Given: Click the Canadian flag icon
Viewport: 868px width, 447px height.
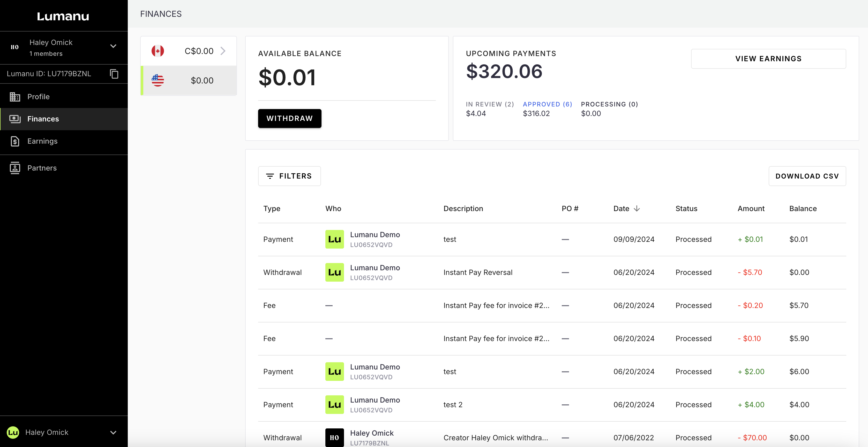Looking at the screenshot, I should click(x=158, y=51).
